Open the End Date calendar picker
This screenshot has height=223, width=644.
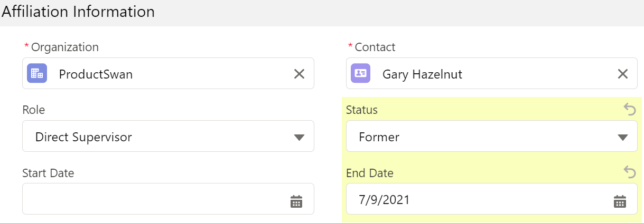click(x=620, y=201)
